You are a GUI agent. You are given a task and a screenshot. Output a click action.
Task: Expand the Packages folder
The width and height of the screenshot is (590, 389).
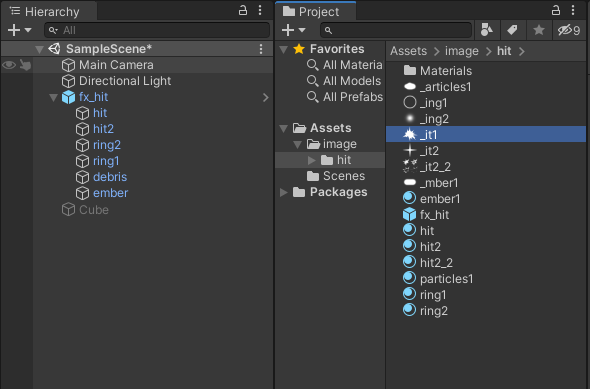(x=284, y=193)
